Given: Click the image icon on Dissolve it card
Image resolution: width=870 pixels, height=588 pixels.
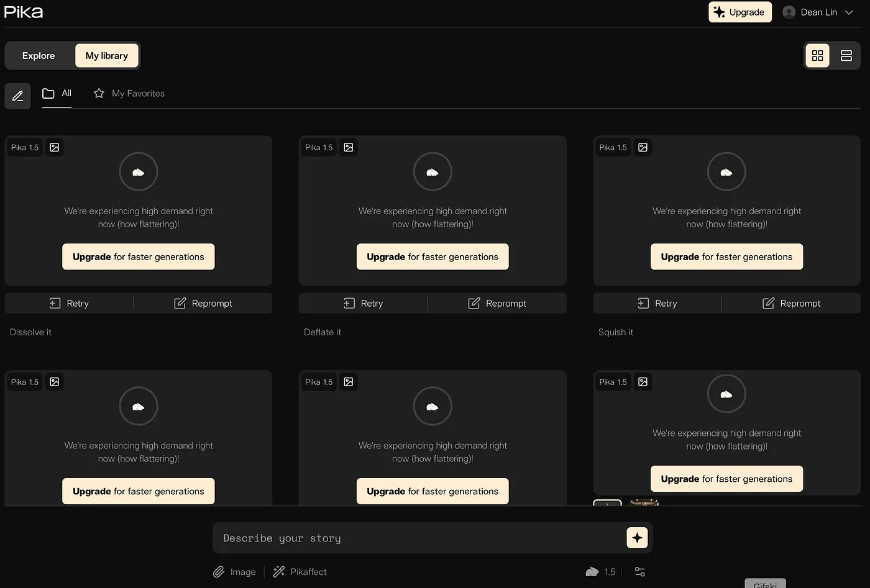Looking at the screenshot, I should (x=55, y=148).
